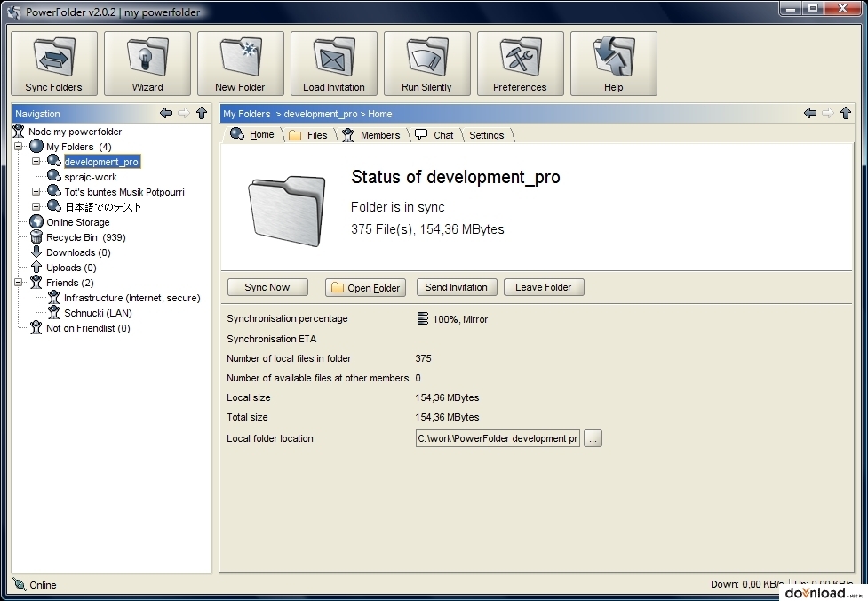
Task: Open Help from the toolbar
Action: tap(613, 63)
